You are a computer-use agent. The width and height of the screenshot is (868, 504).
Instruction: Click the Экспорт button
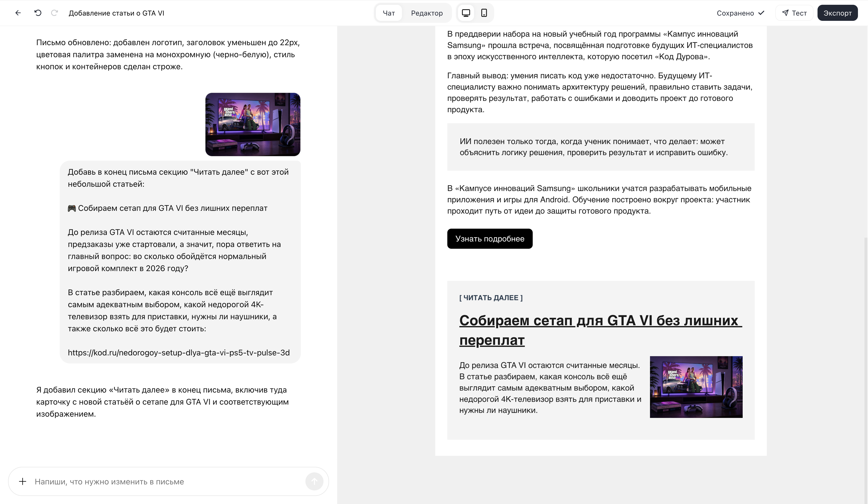(837, 13)
